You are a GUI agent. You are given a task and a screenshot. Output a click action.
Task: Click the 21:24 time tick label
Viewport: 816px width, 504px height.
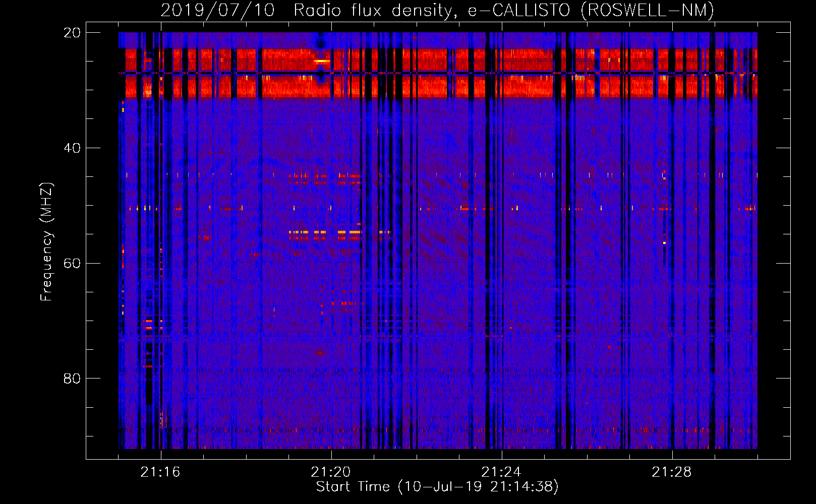point(501,472)
